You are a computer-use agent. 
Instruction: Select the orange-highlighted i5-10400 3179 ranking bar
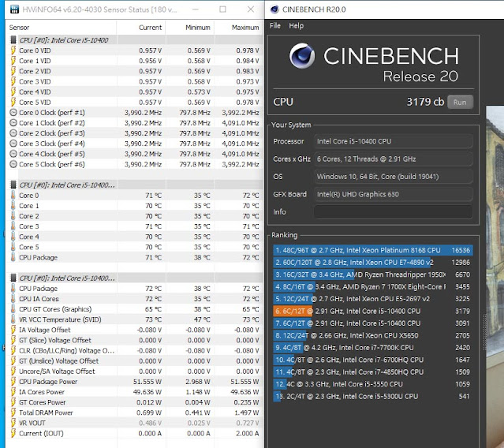point(373,311)
